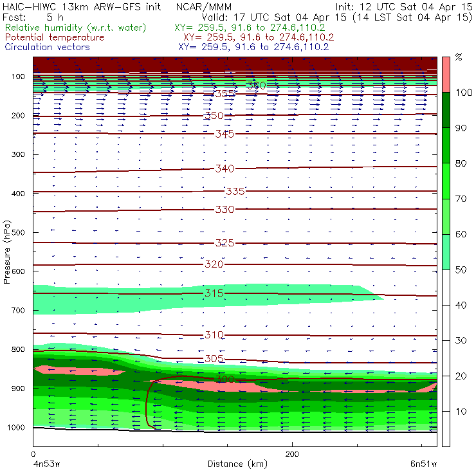
Task: Click the 325 isentrope contour label
Action: pyautogui.click(x=224, y=243)
